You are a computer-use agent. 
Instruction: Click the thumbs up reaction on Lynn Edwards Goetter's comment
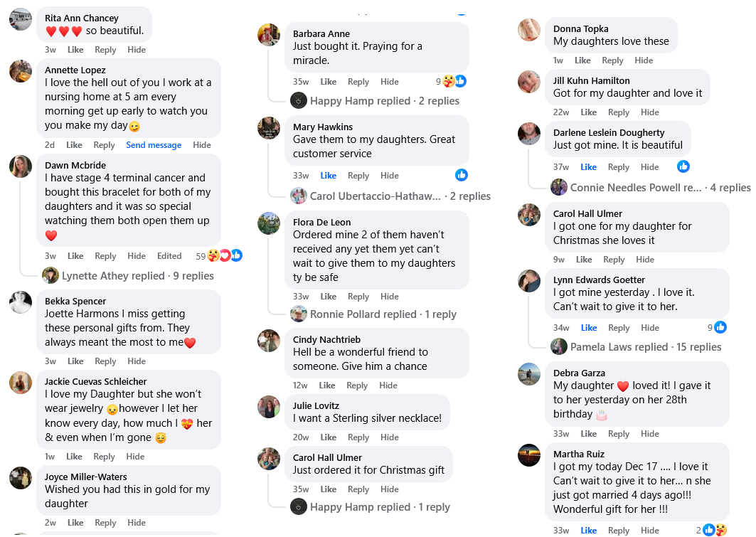(x=720, y=327)
